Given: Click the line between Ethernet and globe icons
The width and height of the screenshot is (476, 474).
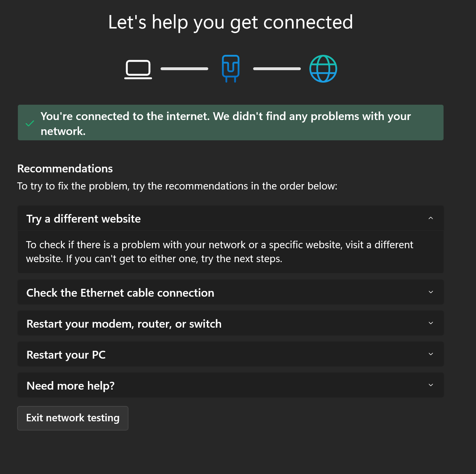Looking at the screenshot, I should 277,69.
